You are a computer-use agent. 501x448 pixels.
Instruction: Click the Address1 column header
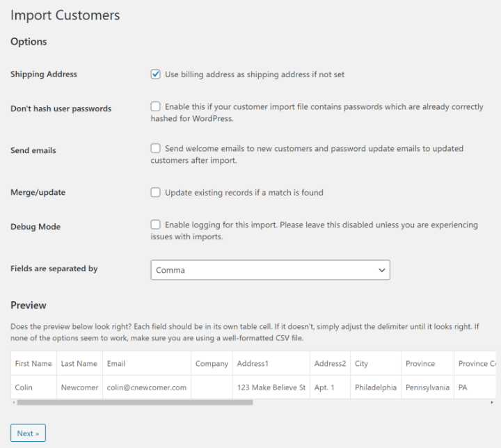(253, 364)
